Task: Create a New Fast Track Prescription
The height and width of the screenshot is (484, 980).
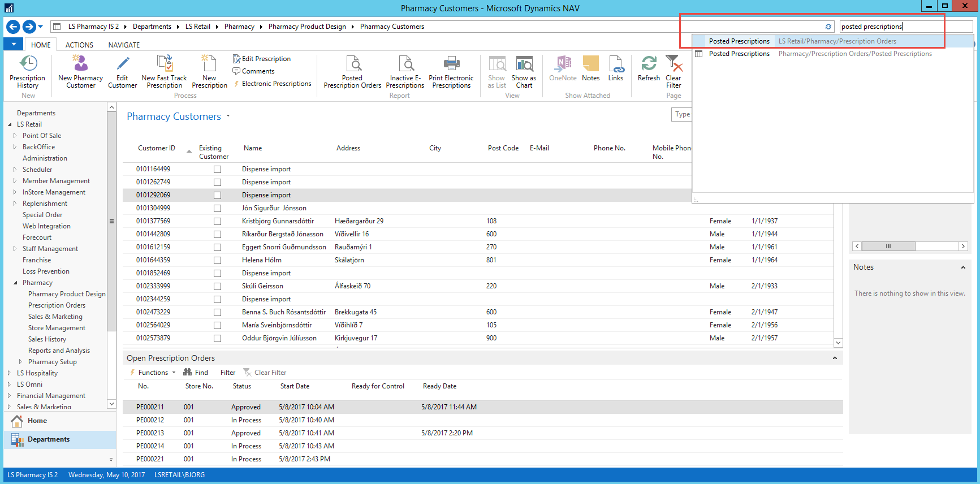Action: point(164,71)
